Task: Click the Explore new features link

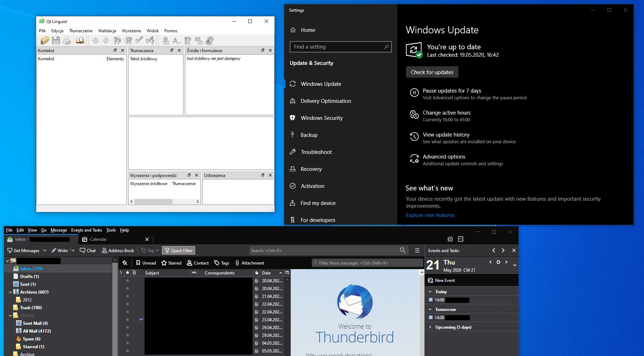Action: point(430,215)
